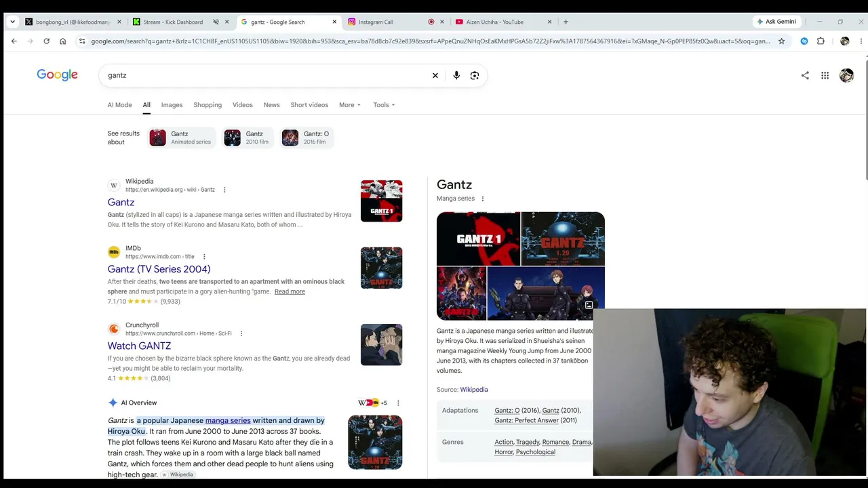
Task: Clear the gantz search query
Action: [x=435, y=75]
